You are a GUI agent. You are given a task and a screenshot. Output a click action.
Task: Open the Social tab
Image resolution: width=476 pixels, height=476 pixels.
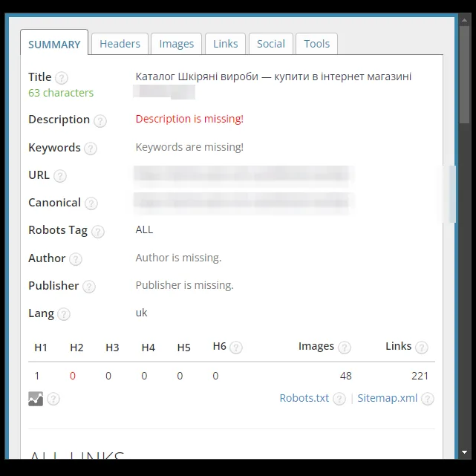271,44
